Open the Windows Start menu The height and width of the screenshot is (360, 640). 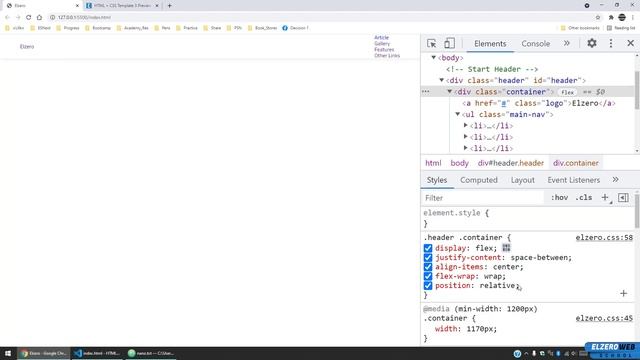tap(8, 353)
